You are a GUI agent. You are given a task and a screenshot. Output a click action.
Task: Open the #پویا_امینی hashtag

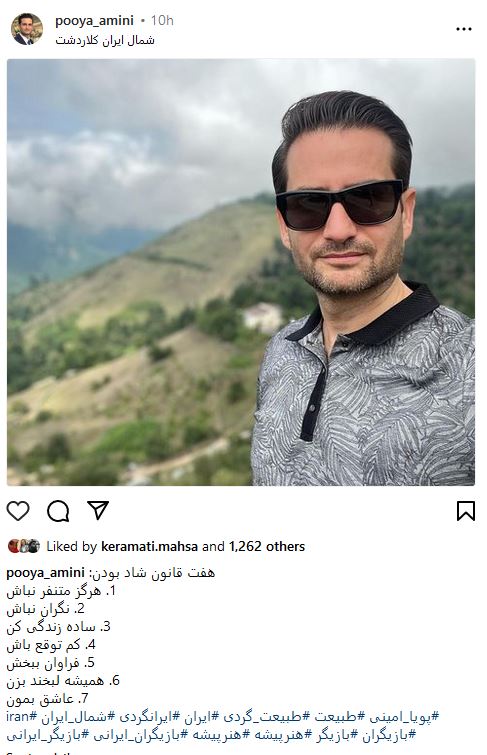(405, 717)
